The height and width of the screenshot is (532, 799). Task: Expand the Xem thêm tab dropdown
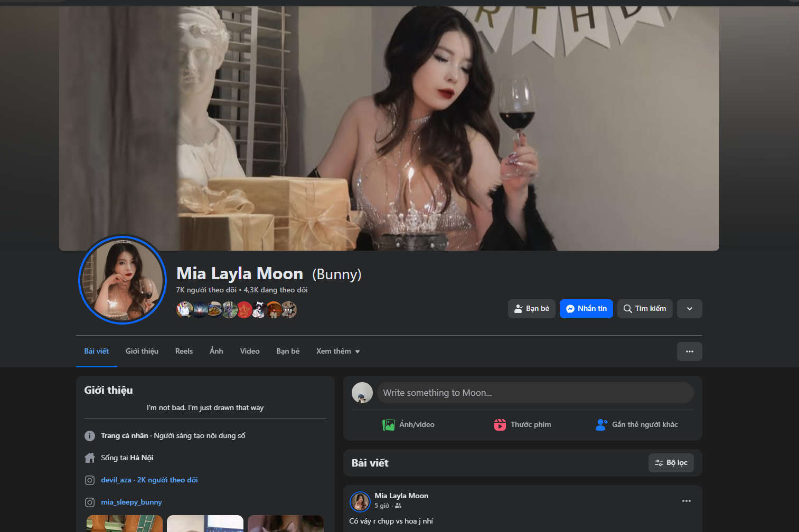tap(338, 351)
